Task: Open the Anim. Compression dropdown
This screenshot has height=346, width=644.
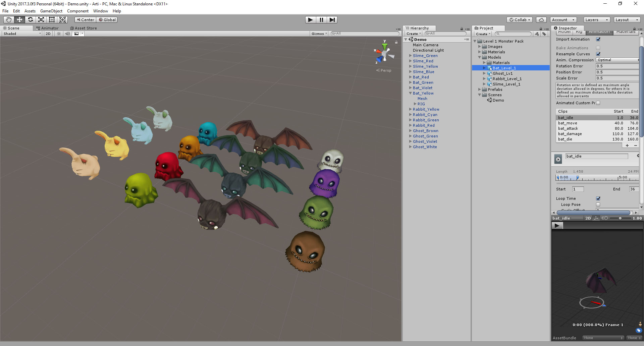Action: tap(617, 60)
